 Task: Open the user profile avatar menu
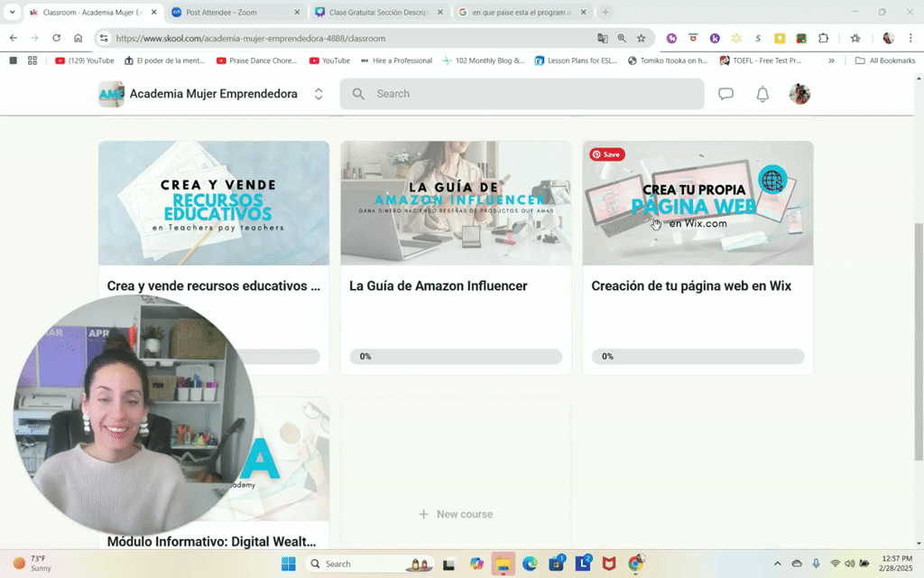[799, 94]
